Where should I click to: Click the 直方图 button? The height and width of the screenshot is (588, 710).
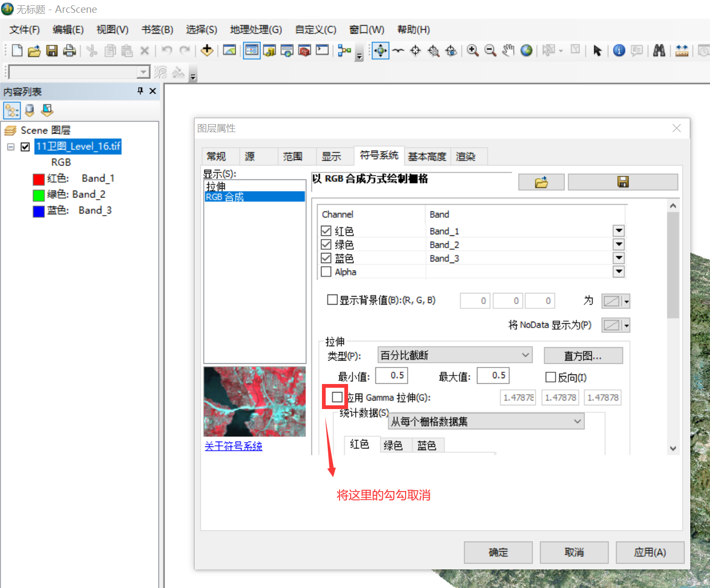(x=583, y=355)
